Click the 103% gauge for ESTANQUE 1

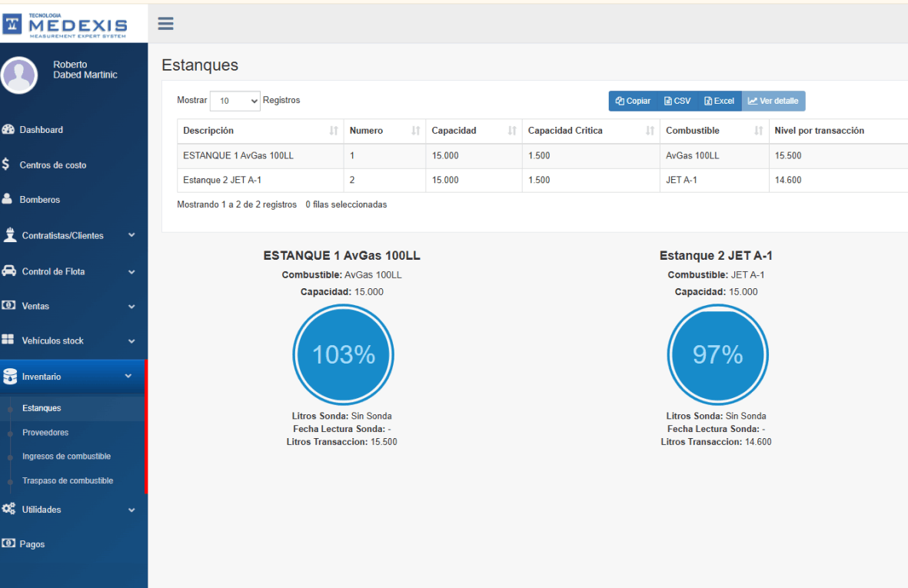coord(343,354)
